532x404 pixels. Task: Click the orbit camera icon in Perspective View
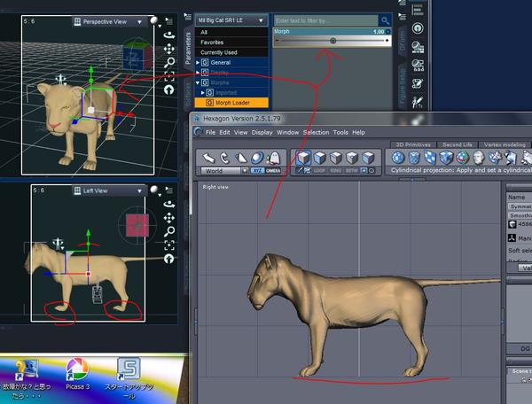pos(169,35)
